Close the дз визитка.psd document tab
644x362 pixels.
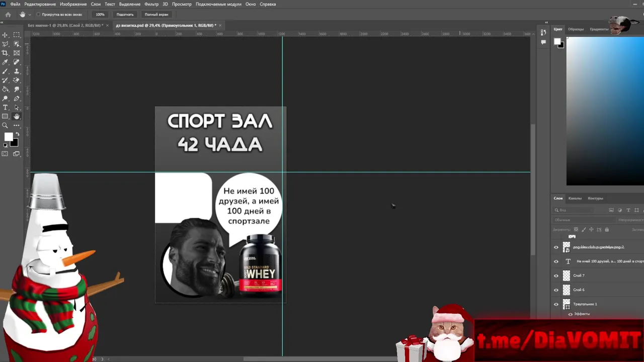220,25
